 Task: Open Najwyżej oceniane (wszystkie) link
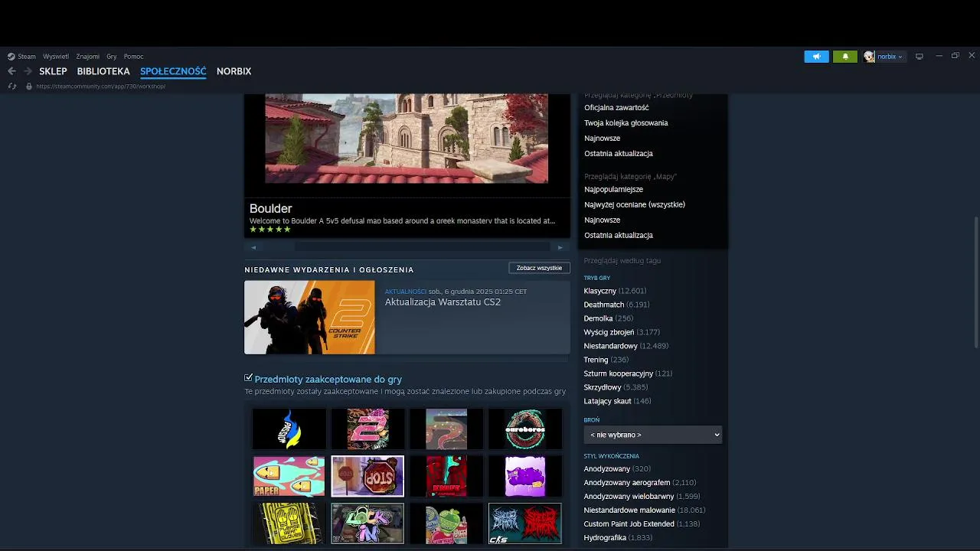point(635,205)
